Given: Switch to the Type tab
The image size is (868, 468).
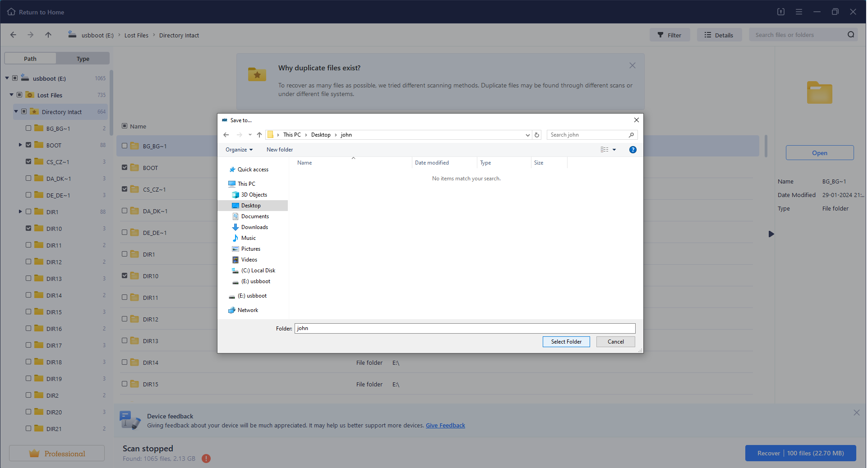Looking at the screenshot, I should [x=83, y=59].
